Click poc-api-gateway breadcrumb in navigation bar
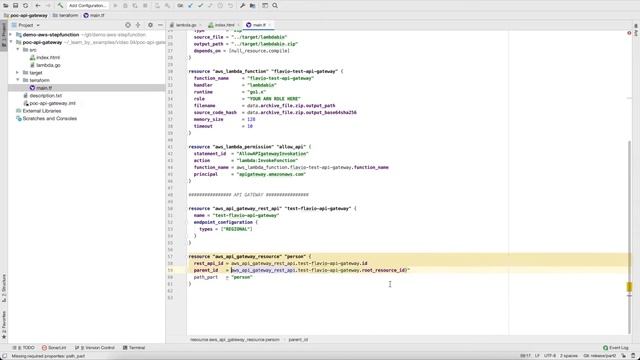The image size is (640, 360). point(26,15)
